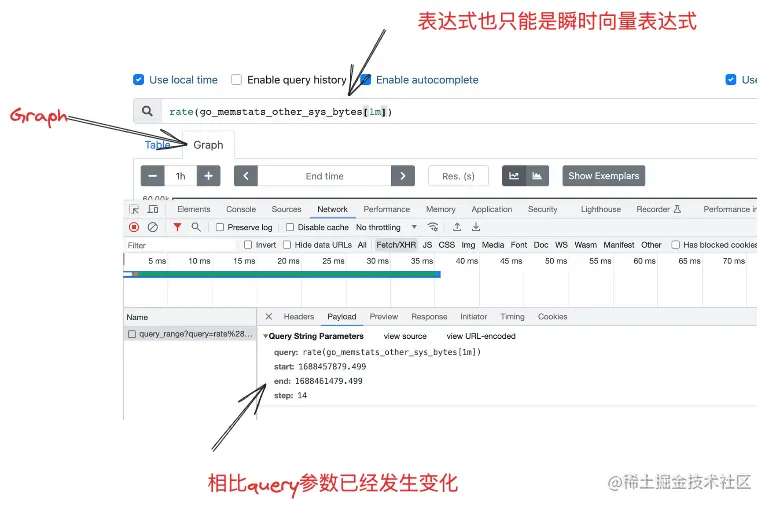View the request Response tab
Image resolution: width=767 pixels, height=507 pixels.
(x=429, y=317)
